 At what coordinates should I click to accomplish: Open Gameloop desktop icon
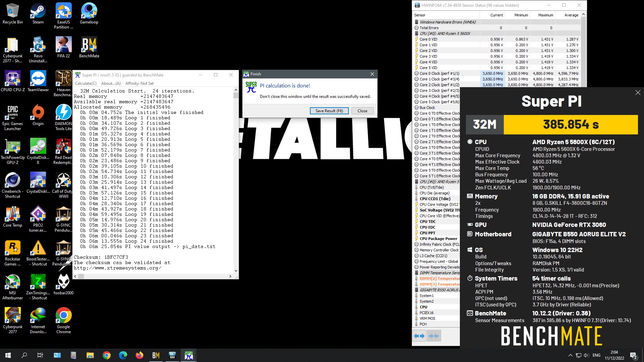click(x=89, y=14)
